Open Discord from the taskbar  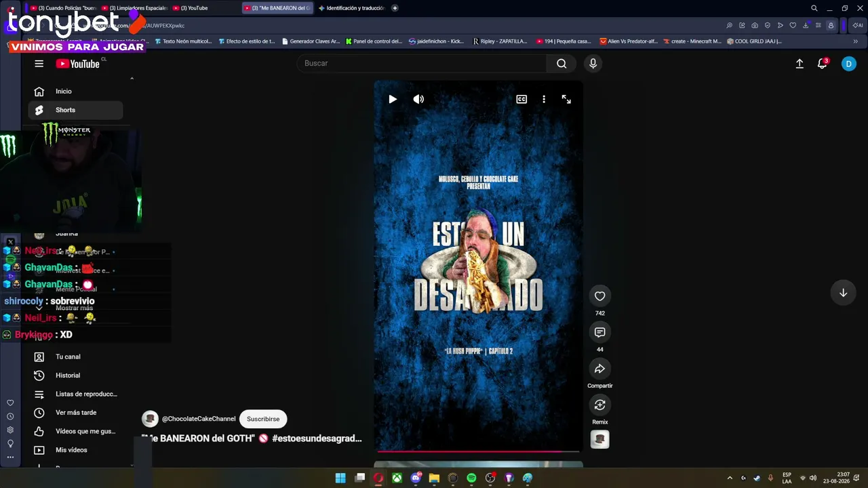pyautogui.click(x=416, y=478)
